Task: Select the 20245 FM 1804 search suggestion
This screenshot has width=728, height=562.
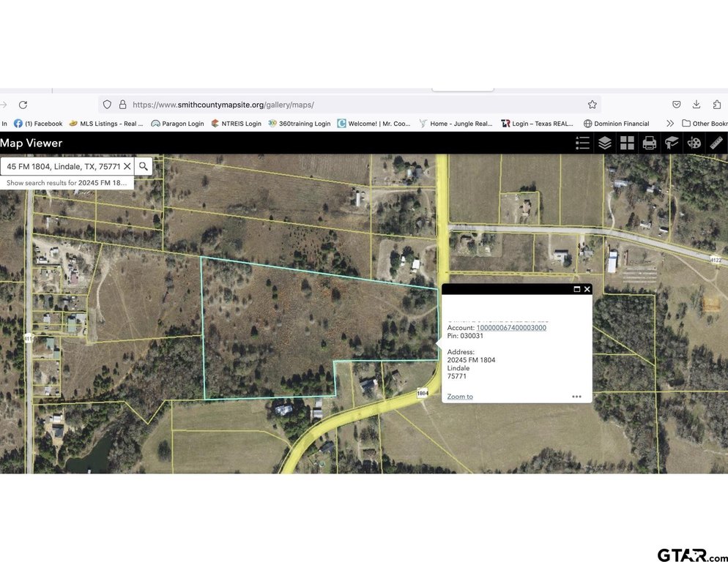Action: pyautogui.click(x=67, y=183)
